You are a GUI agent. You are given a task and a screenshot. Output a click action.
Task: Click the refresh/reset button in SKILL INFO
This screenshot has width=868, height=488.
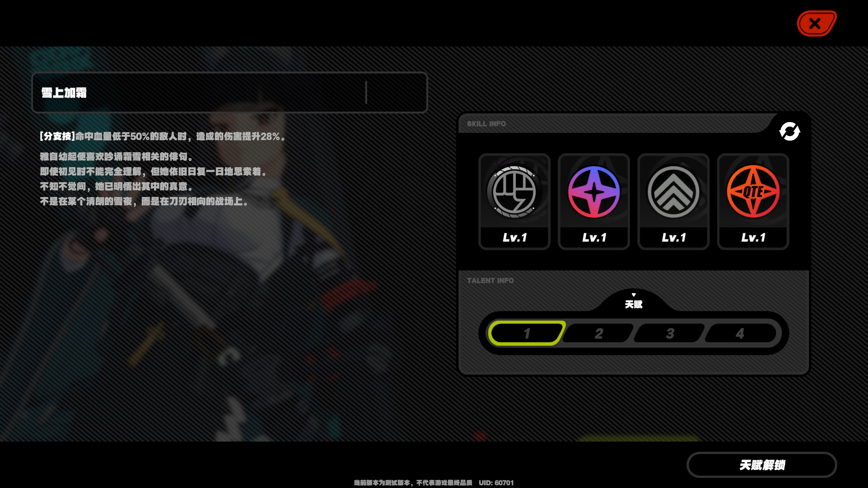pos(790,131)
